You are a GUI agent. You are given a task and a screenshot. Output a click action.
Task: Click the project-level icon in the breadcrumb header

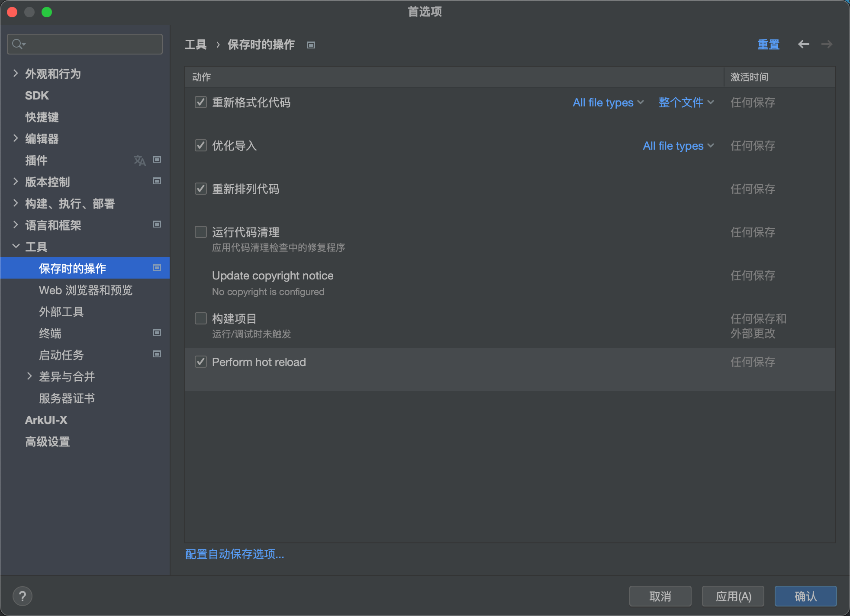tap(311, 45)
